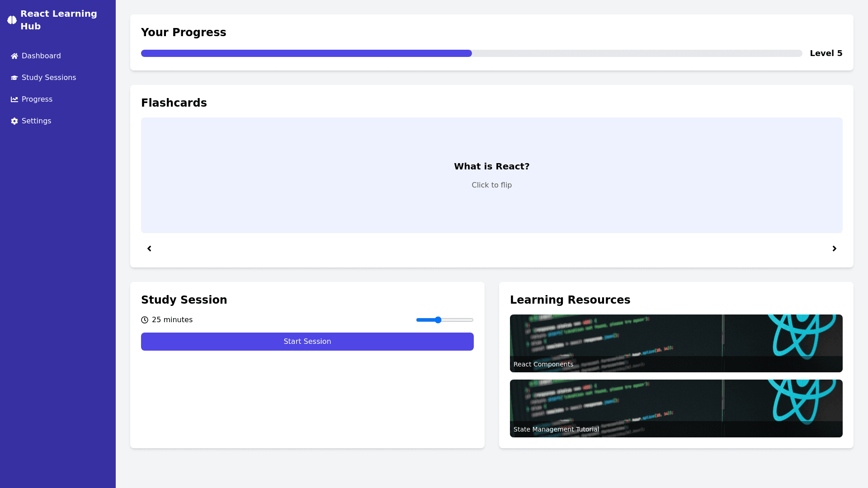The image size is (868, 488).
Task: Click the React Learning Hub title
Action: [59, 20]
